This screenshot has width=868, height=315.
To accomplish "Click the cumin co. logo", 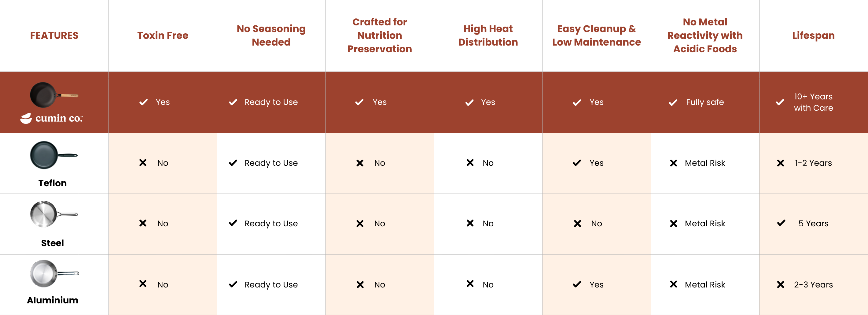I will pos(52,118).
